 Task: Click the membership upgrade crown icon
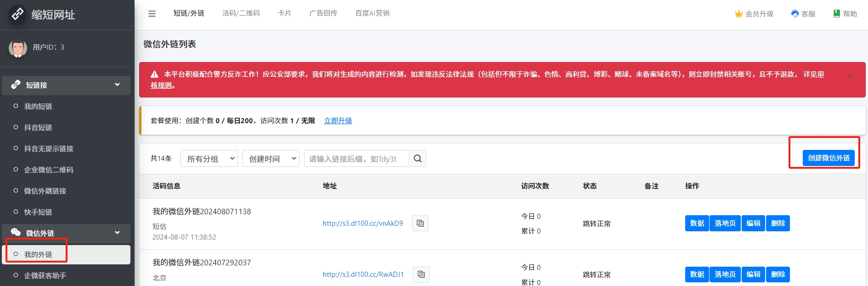(738, 14)
